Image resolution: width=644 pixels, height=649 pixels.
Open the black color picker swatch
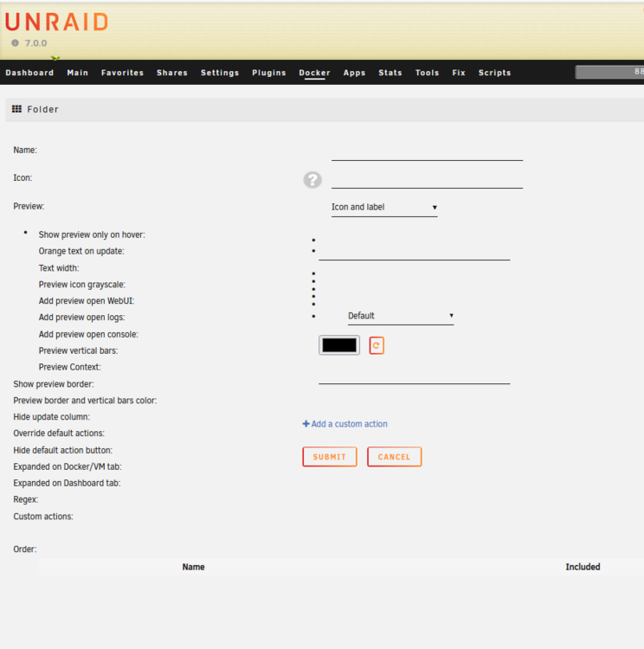point(339,345)
